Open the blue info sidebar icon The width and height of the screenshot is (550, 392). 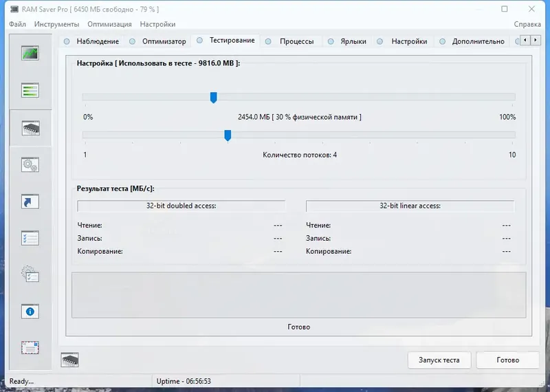[x=30, y=312]
